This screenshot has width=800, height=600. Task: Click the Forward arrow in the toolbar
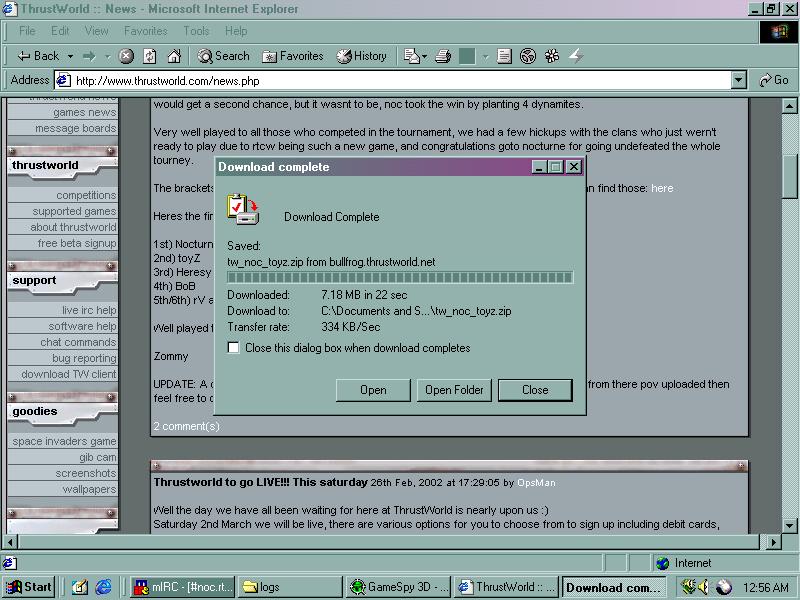[x=89, y=56]
